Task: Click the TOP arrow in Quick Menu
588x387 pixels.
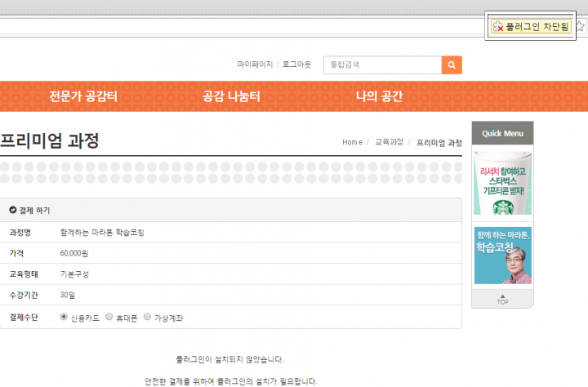Action: [x=502, y=300]
